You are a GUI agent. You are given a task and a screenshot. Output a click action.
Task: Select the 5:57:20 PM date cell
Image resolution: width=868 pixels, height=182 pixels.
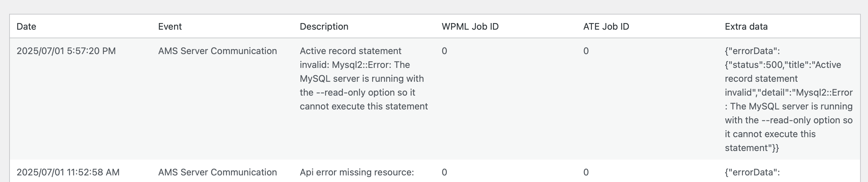point(66,51)
